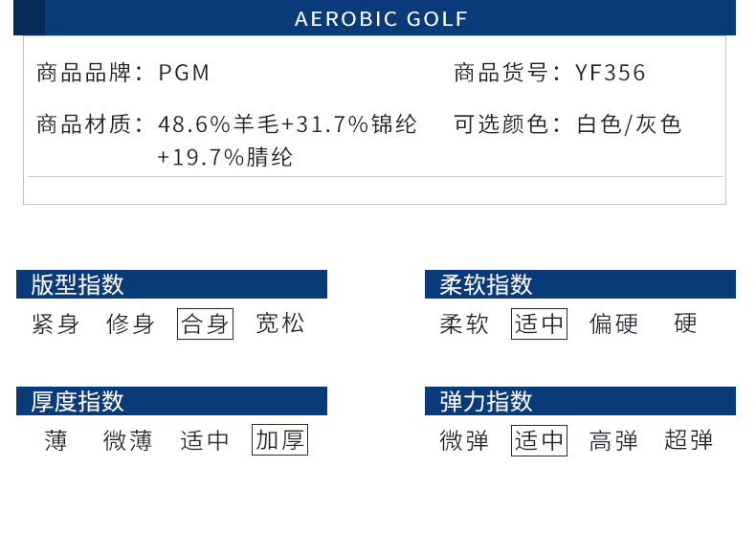Select the 微弹 elasticity option
Image resolution: width=756 pixels, height=534 pixels.
click(x=464, y=440)
